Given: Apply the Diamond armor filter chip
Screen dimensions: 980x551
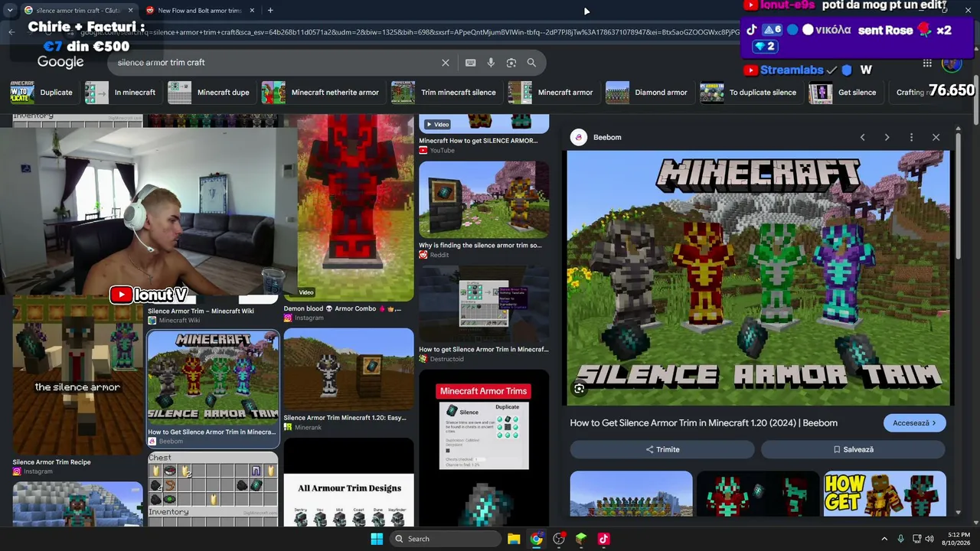Looking at the screenshot, I should 648,93.
